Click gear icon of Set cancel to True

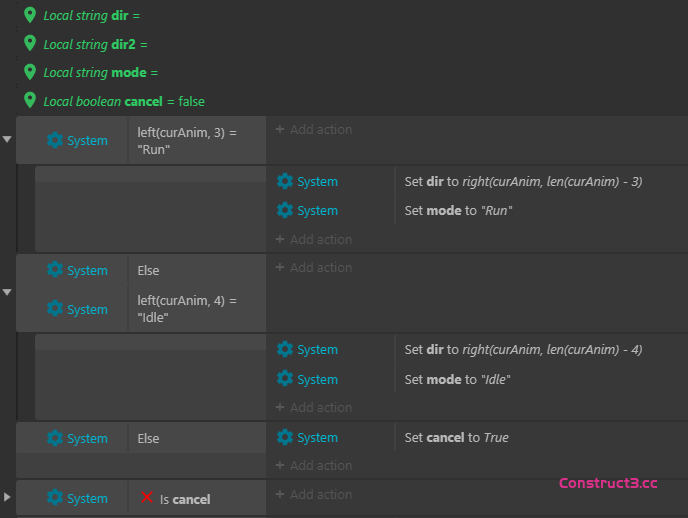285,438
